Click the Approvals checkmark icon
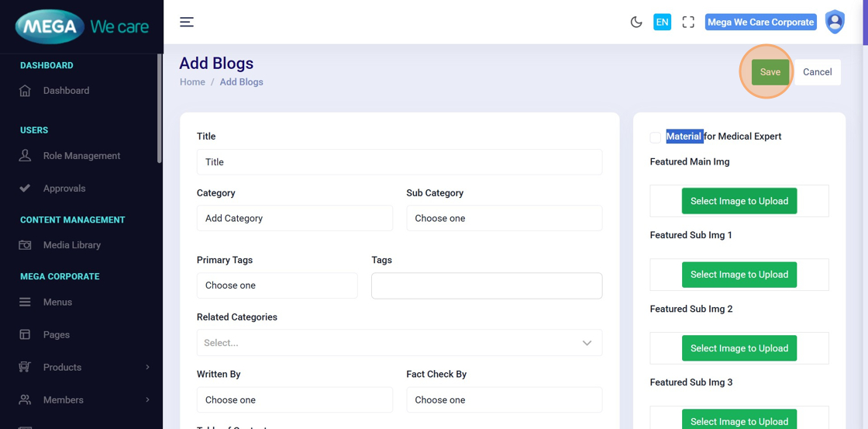The width and height of the screenshot is (868, 429). 25,189
